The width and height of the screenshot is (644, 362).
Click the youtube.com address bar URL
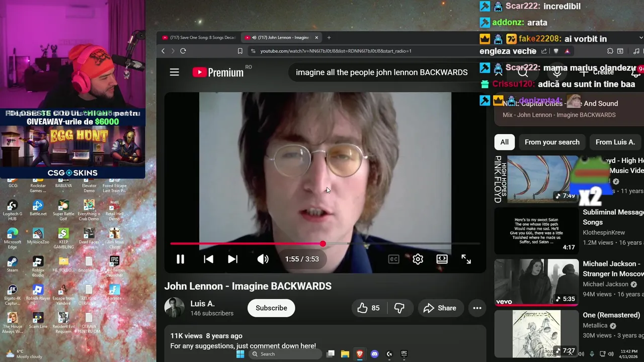(336, 51)
